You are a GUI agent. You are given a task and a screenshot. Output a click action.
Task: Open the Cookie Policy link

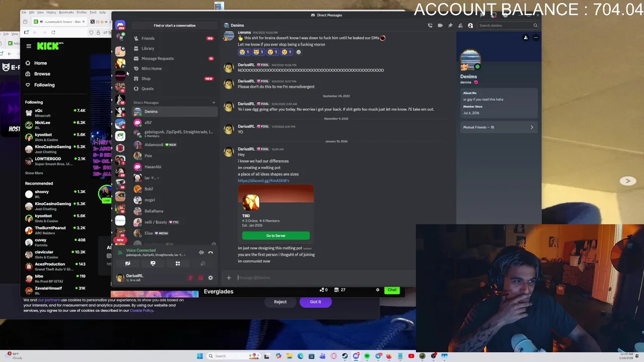click(141, 311)
